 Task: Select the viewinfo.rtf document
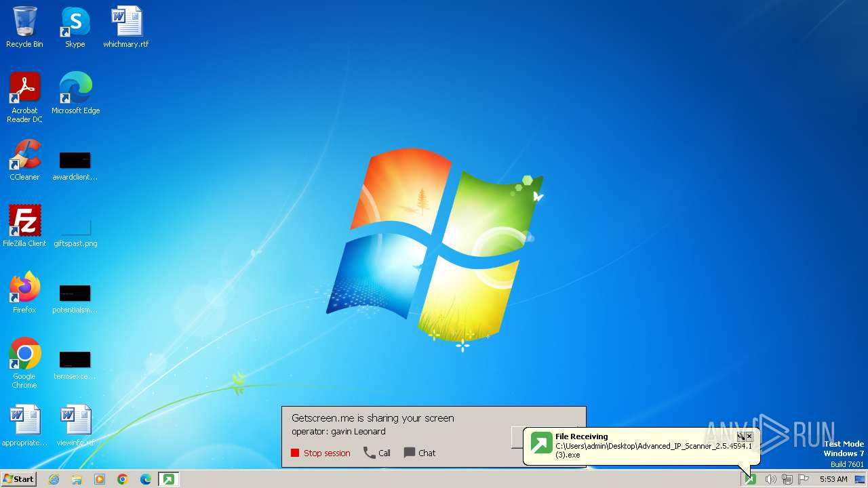75,426
